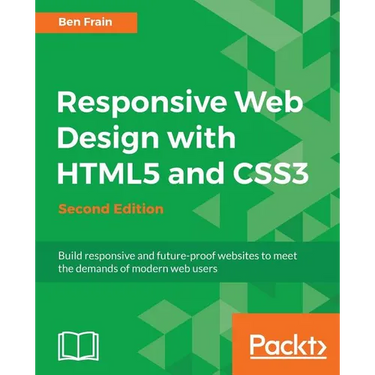The height and width of the screenshot is (375, 375).
Task: Click the text 'the demands of modern web users'
Action: (138, 268)
